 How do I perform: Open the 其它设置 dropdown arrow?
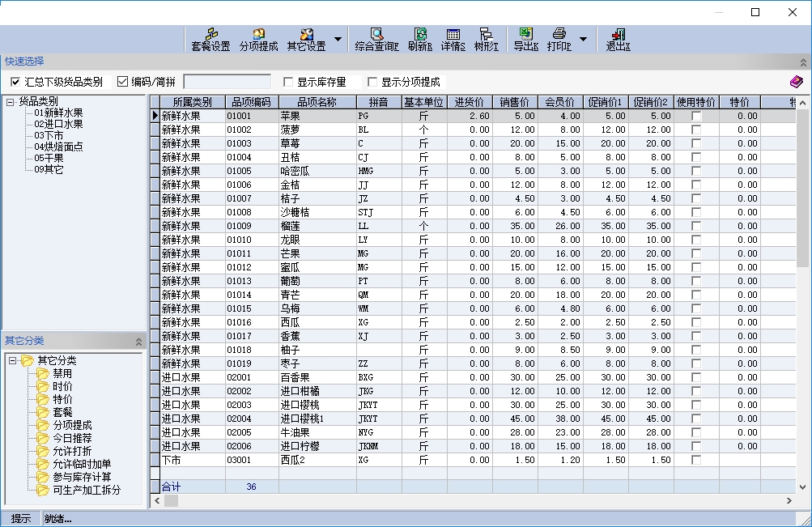[338, 39]
